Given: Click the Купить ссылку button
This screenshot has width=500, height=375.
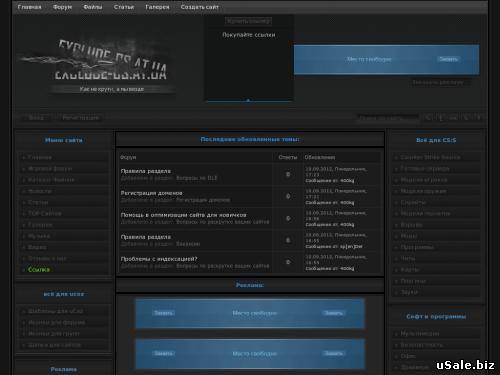Looking at the screenshot, I should (x=248, y=21).
